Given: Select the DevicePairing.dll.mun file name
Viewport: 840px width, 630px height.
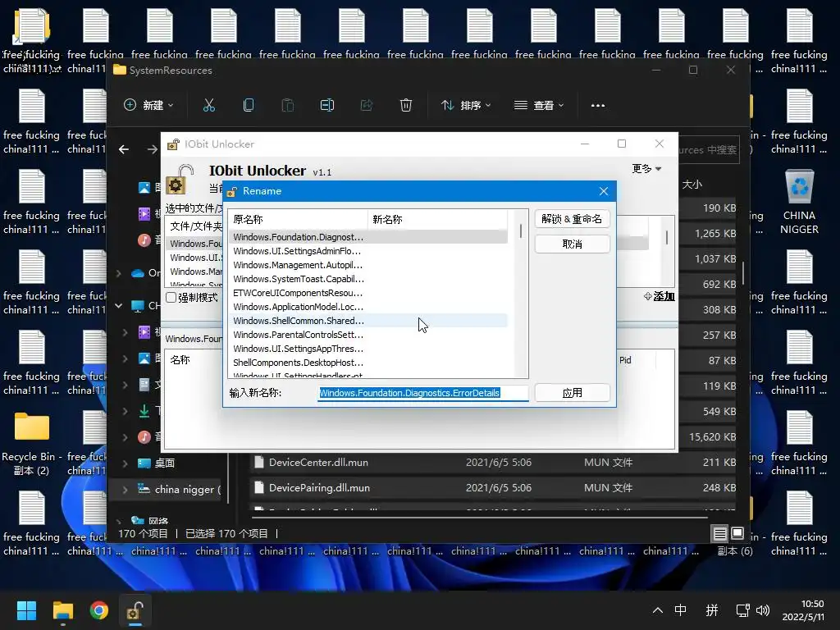Looking at the screenshot, I should pyautogui.click(x=319, y=487).
